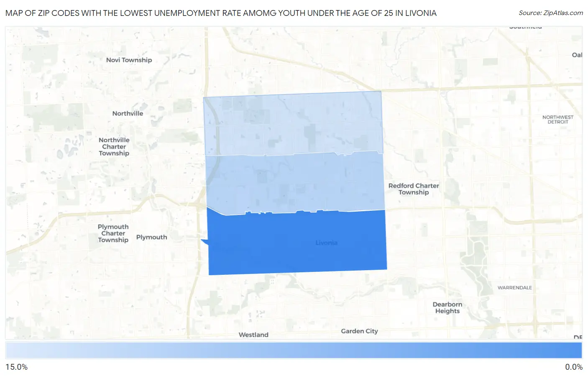Click the Source: ZipAtlas.com credit
This screenshot has width=588, height=376.
(551, 13)
